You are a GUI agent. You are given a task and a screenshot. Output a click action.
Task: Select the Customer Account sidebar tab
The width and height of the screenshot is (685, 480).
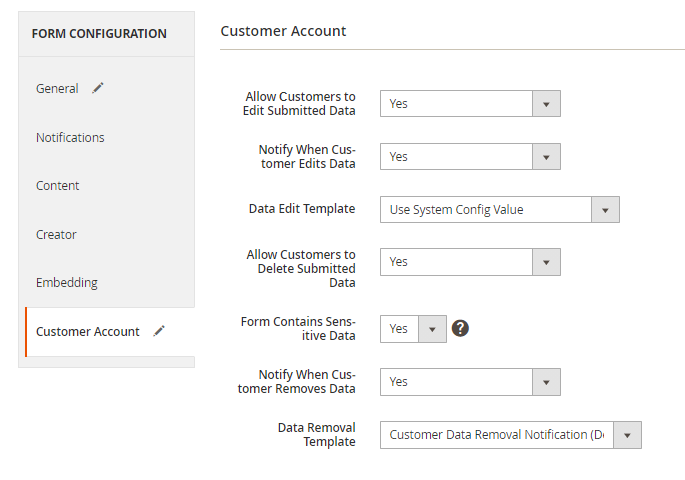point(88,331)
